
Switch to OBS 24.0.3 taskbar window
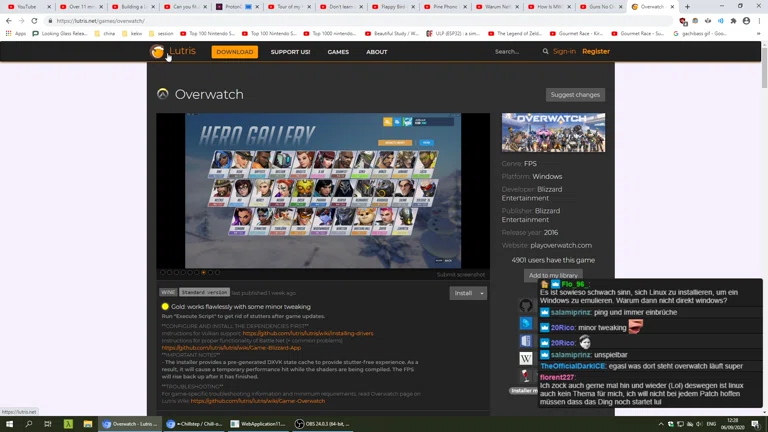[x=323, y=424]
